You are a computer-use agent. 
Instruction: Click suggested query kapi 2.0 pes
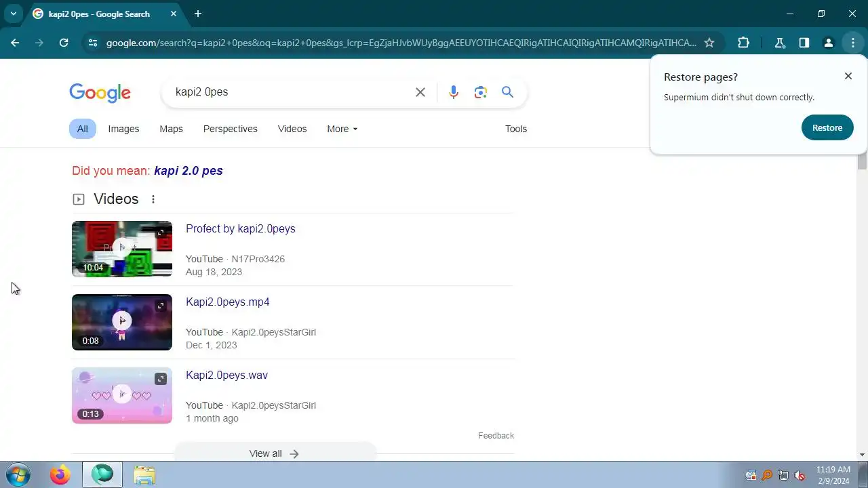[x=189, y=171]
